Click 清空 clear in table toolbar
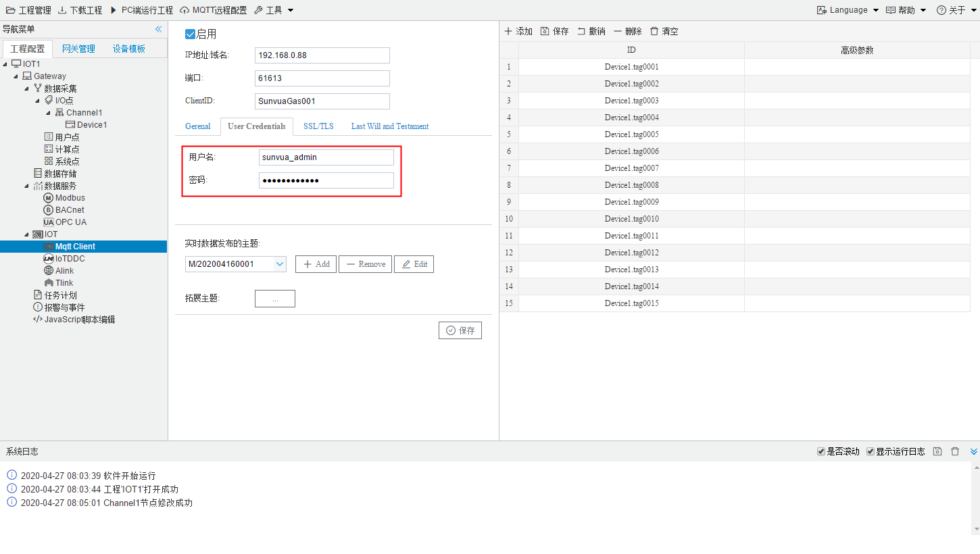Screen dimensions: 980x554 point(664,31)
